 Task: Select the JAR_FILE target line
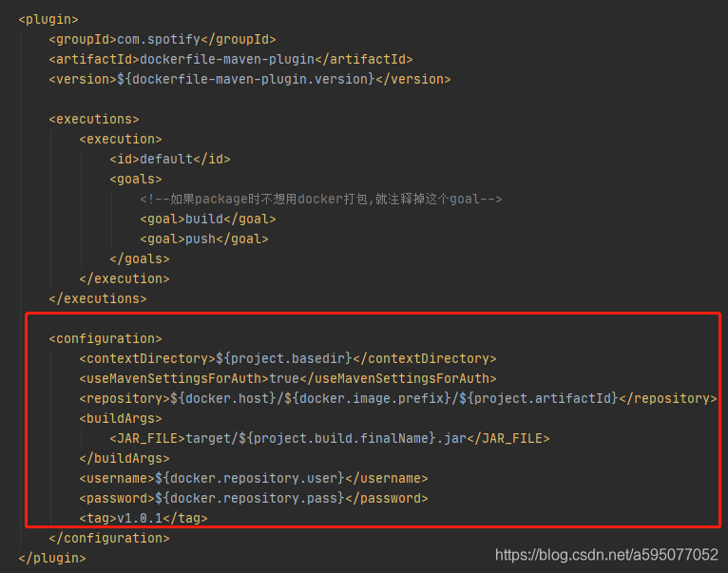point(330,439)
